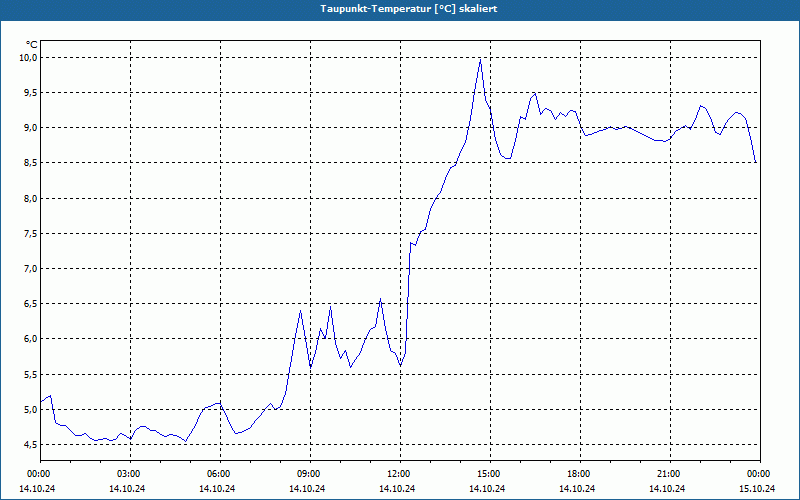
Task: Click the "4,5" y-axis label
Action: coord(31,445)
